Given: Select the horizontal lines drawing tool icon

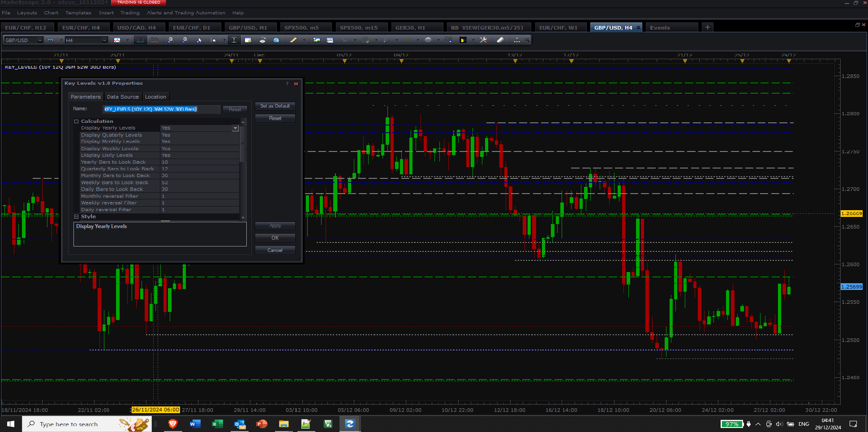Looking at the screenshot, I should pos(365,40).
